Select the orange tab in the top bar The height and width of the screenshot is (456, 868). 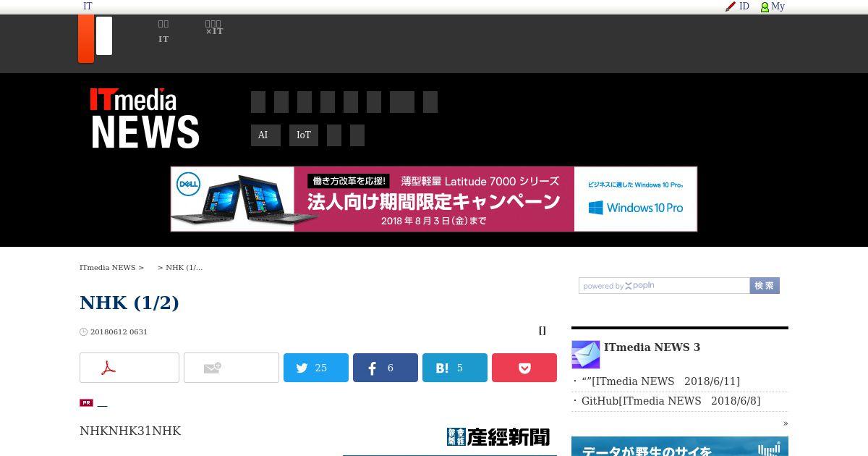coord(86,38)
